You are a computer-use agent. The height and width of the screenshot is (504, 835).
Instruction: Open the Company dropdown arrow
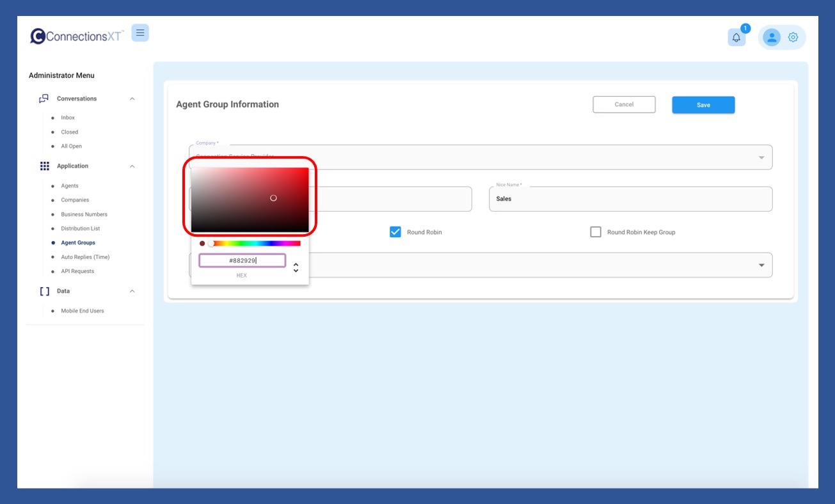(x=761, y=158)
